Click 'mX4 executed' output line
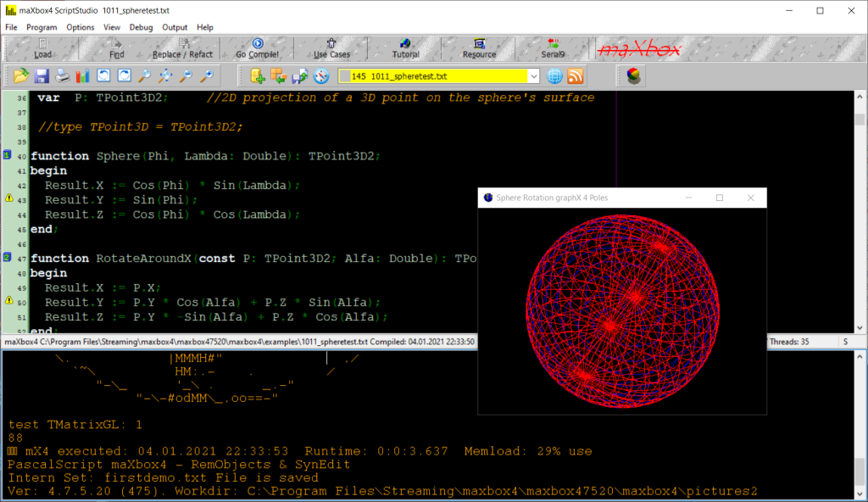This screenshot has width=868, height=502. (x=299, y=451)
